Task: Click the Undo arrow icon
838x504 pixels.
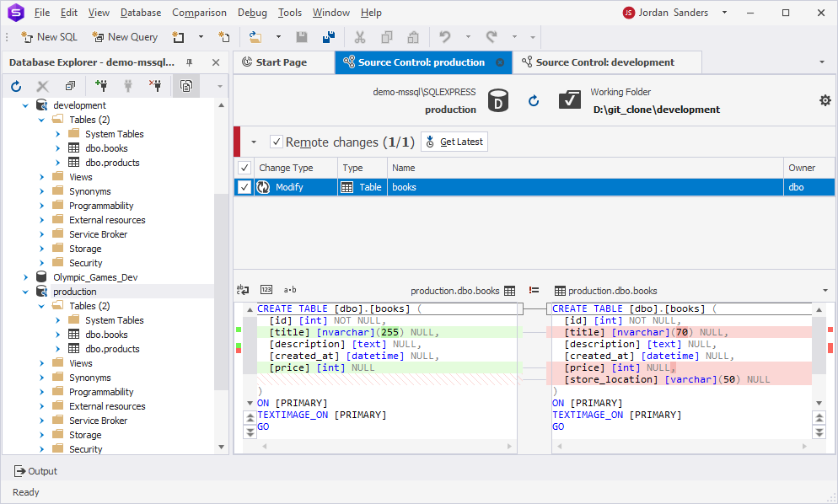Action: coord(444,37)
